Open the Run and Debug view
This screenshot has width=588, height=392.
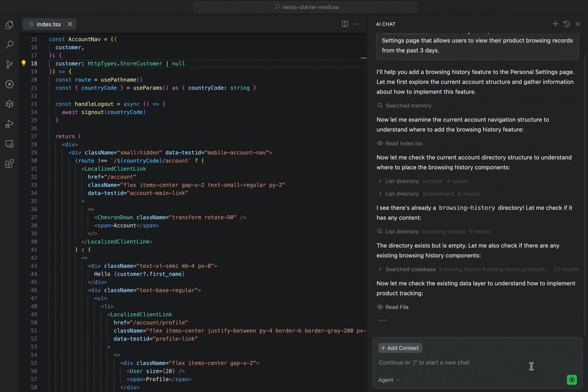(9, 124)
